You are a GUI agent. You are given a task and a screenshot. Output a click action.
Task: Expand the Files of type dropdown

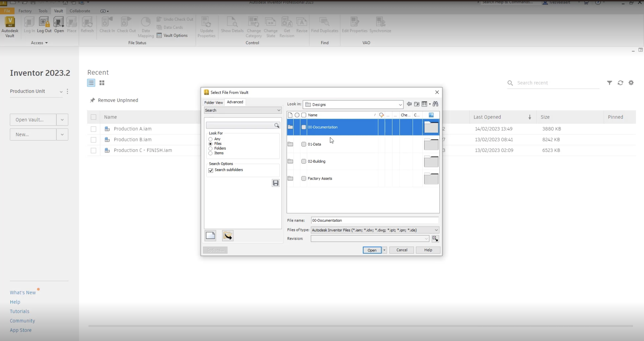(436, 230)
